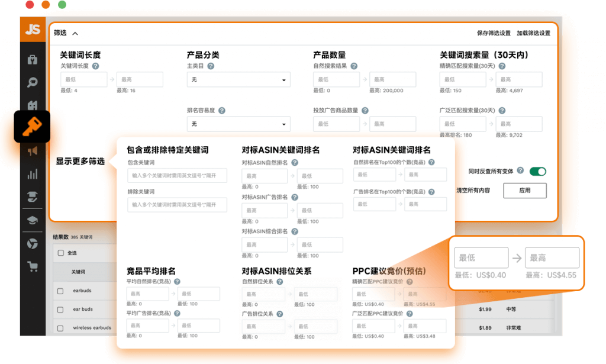Viewport: 606px width, 364px height.
Task: Click the earbuds keyword text
Action: click(82, 291)
